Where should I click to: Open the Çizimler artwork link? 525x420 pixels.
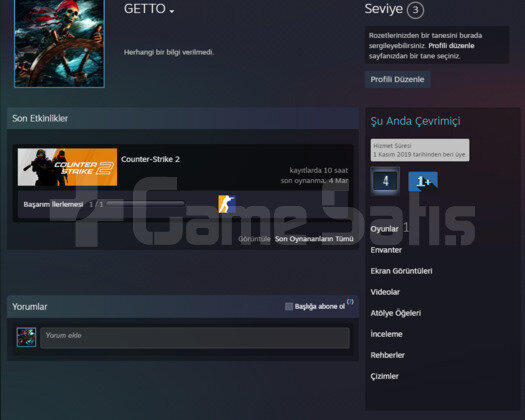click(384, 376)
